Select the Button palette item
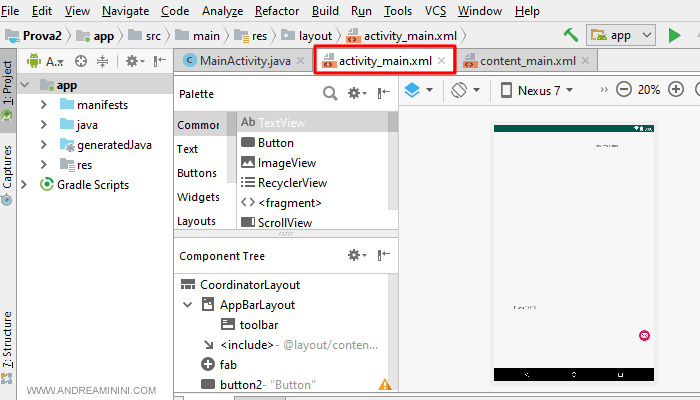Viewport: 700px width, 400px height. [x=312, y=143]
